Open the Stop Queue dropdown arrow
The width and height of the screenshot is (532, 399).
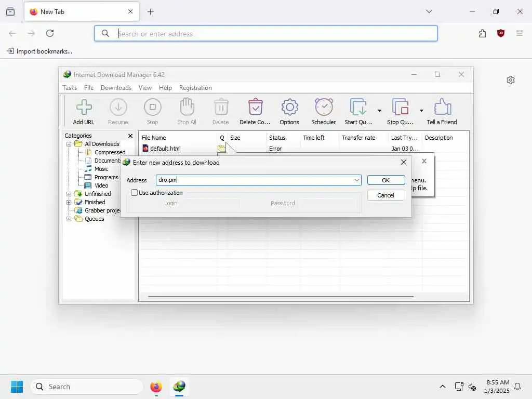tap(421, 111)
